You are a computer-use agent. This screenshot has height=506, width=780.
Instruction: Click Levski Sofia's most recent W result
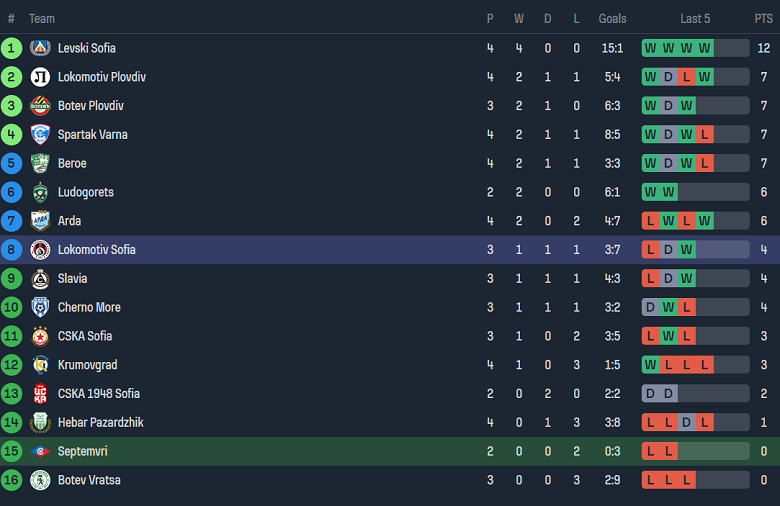coord(705,48)
